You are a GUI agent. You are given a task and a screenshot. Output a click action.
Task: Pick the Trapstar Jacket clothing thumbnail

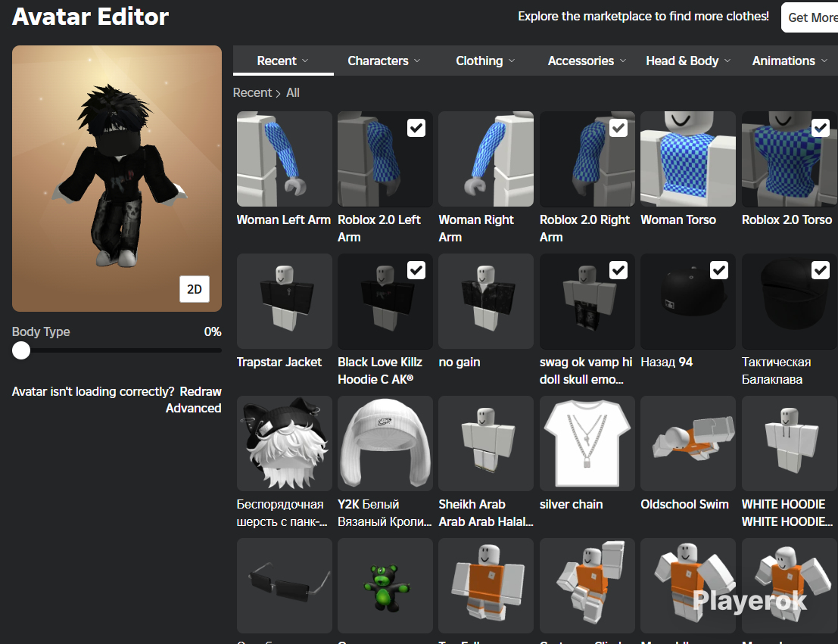pyautogui.click(x=285, y=301)
